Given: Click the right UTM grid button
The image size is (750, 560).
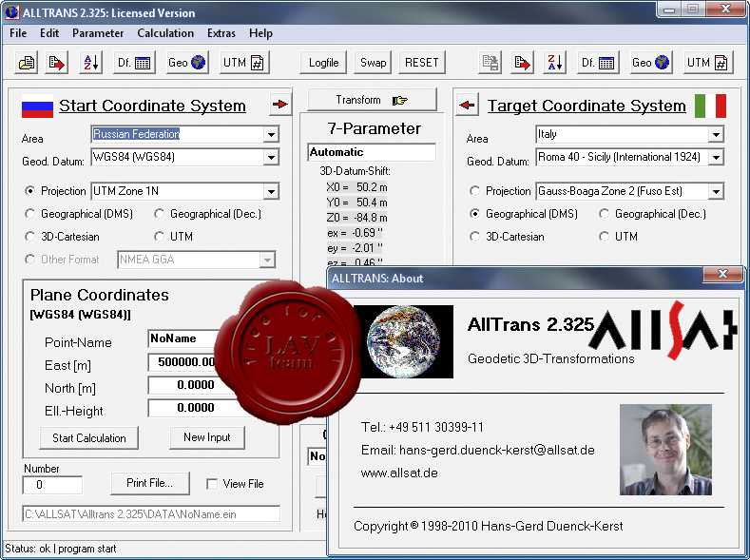Looking at the screenshot, I should tap(707, 63).
